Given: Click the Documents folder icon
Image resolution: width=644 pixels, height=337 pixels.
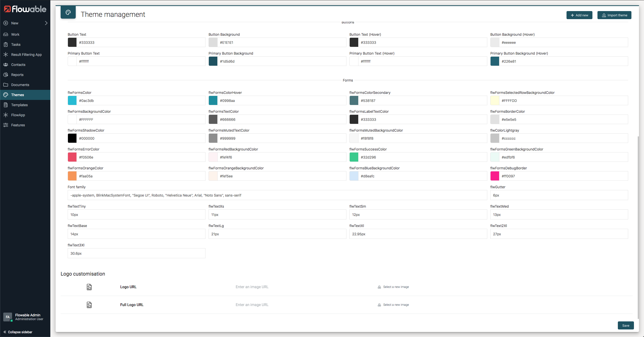Looking at the screenshot, I should tap(6, 85).
